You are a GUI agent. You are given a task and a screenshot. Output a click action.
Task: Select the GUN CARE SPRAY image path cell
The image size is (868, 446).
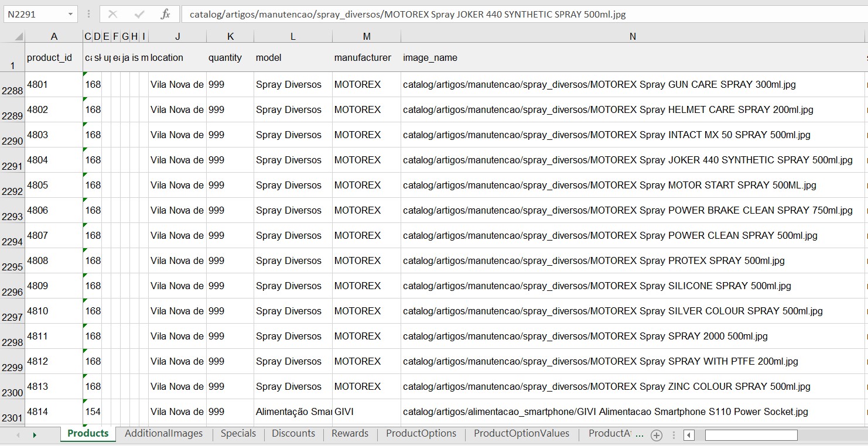click(633, 84)
